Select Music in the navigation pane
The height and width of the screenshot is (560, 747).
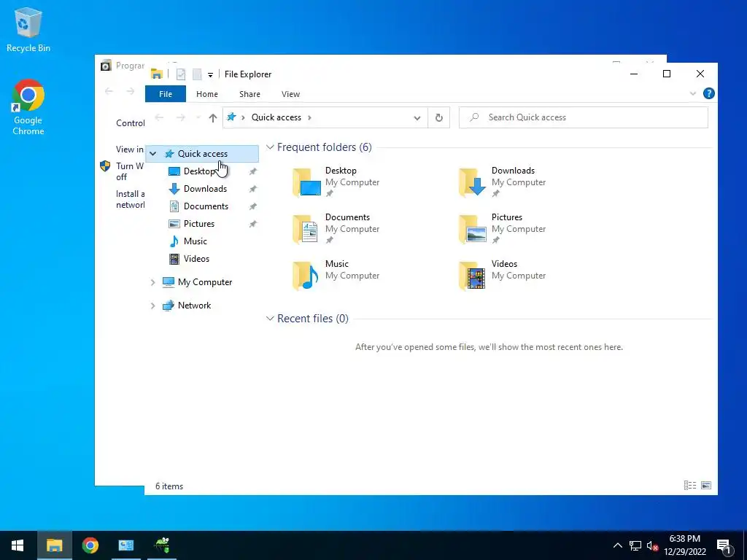195,241
